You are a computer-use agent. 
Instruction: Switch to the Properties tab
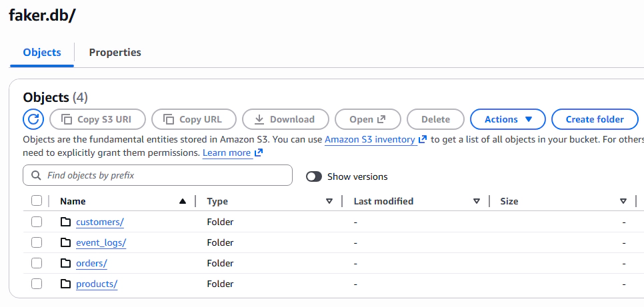115,52
